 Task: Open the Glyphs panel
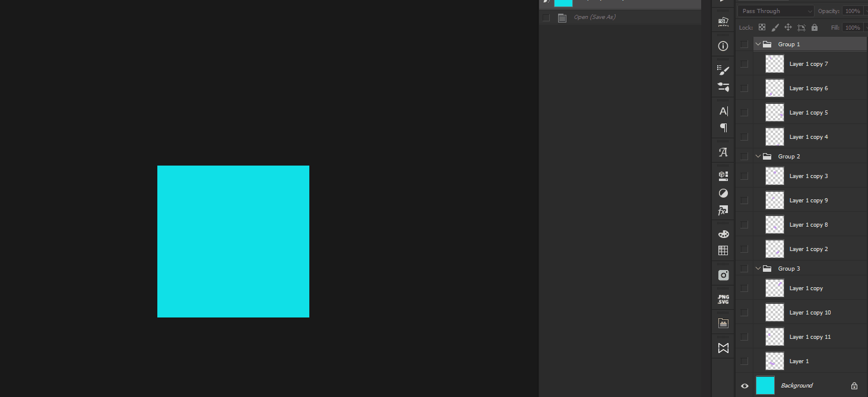point(723,152)
